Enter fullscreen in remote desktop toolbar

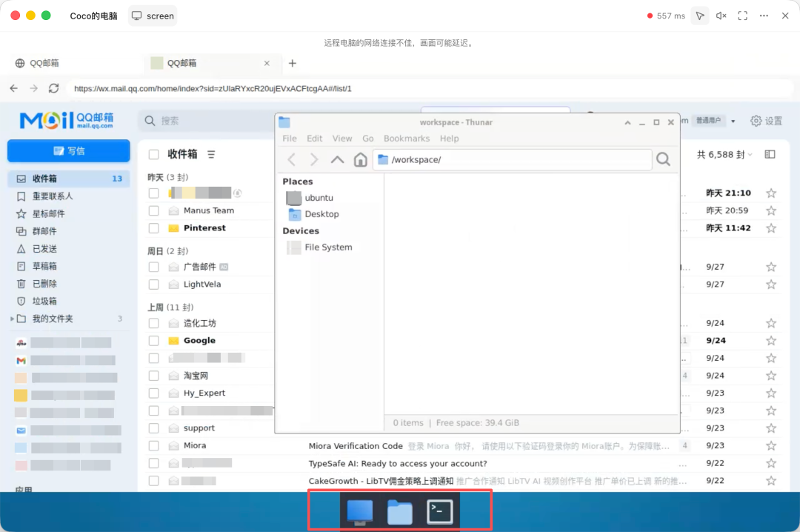[x=742, y=16]
